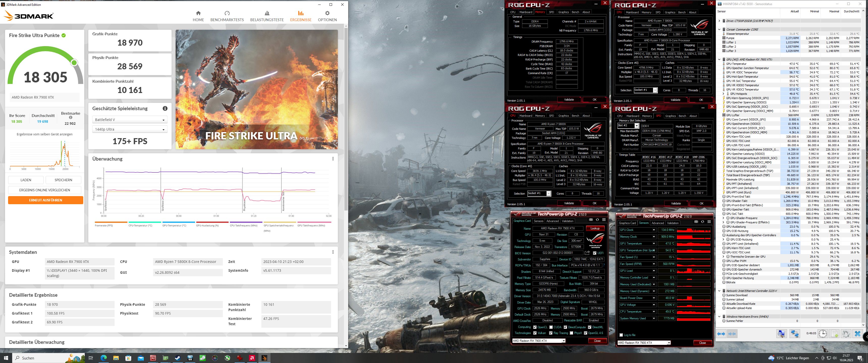Enable Log to file checkbox

tap(621, 335)
